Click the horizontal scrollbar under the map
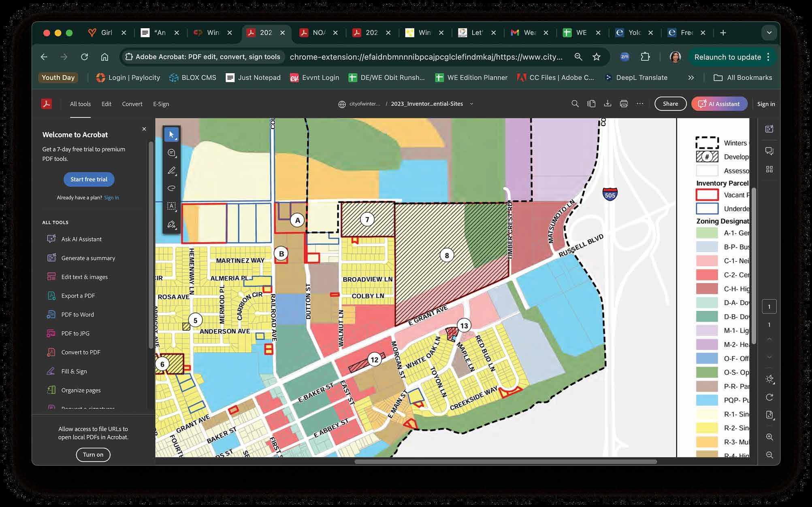812x507 pixels. coord(505,461)
